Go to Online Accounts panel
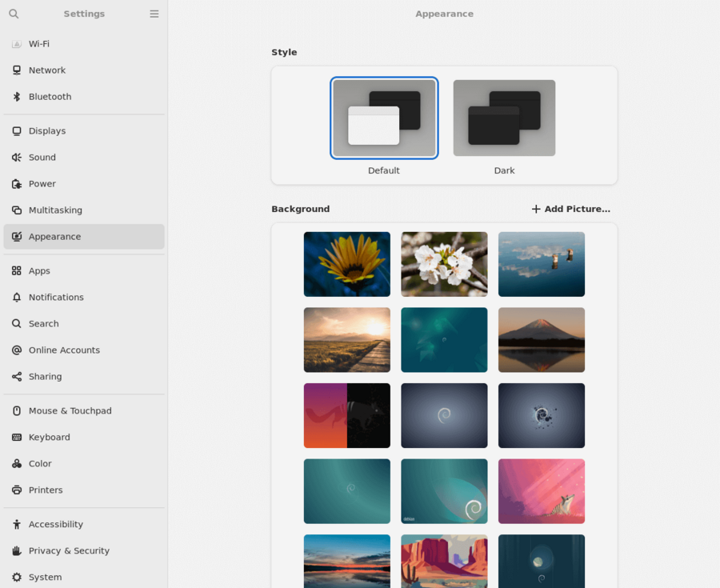This screenshot has width=720, height=588. coord(64,350)
